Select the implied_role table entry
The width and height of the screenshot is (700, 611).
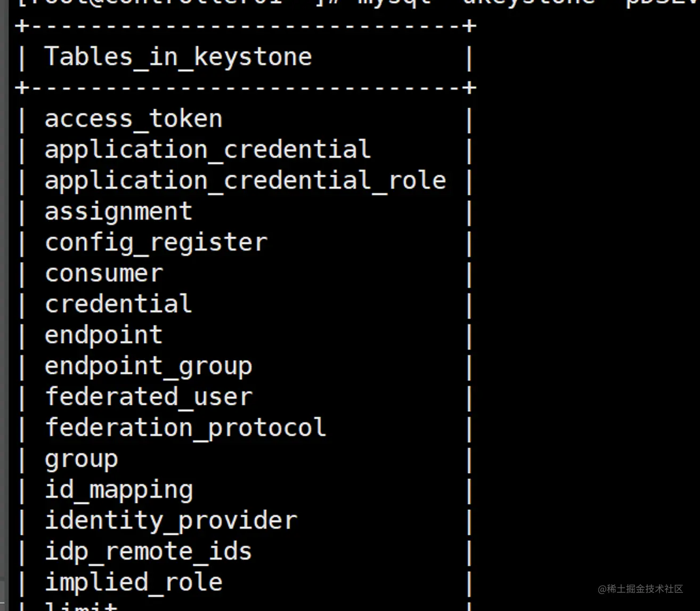click(133, 583)
